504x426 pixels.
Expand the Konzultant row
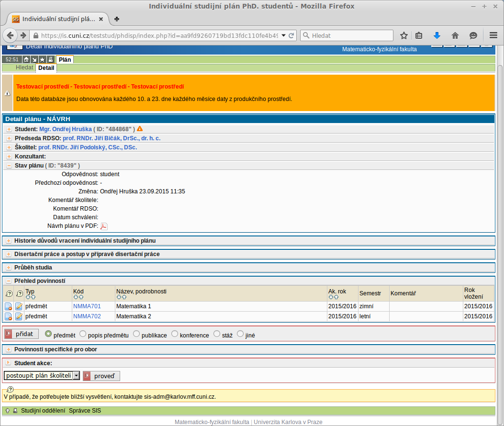pyautogui.click(x=9, y=157)
